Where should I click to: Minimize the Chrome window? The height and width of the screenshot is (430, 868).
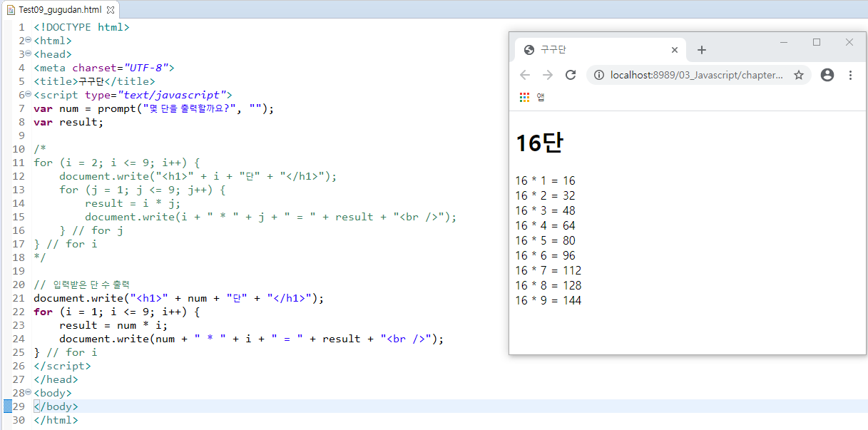(784, 42)
